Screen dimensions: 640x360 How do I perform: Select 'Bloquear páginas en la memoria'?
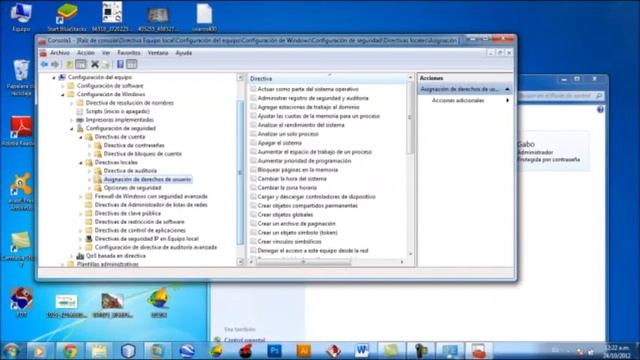tap(298, 170)
